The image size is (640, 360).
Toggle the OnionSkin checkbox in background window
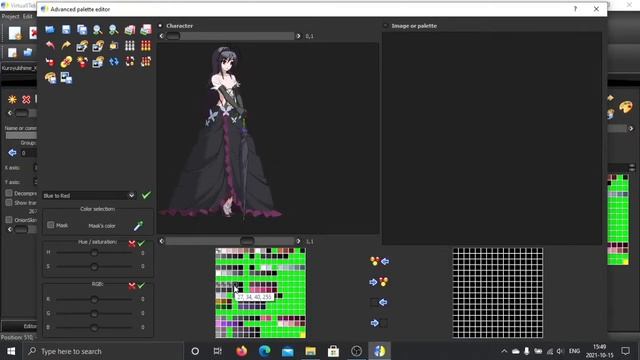9,220
